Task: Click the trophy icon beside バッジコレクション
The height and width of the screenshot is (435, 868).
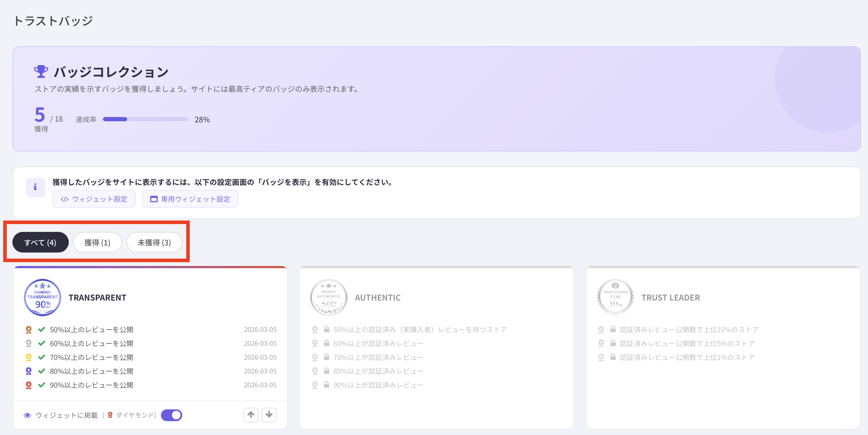Action: [41, 71]
